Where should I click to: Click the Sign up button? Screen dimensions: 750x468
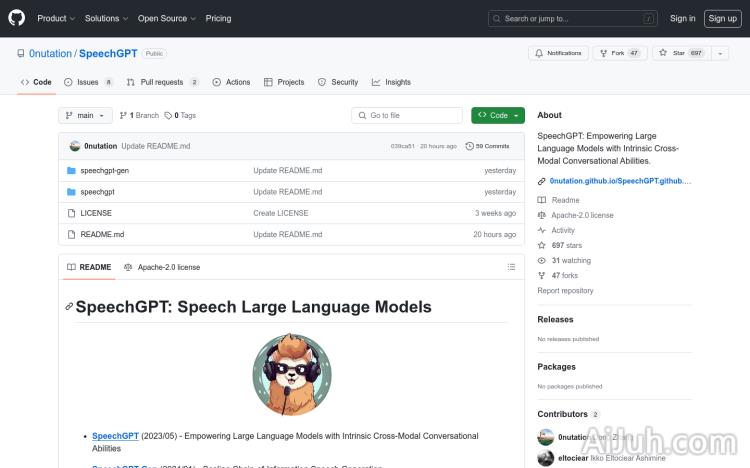[x=721, y=18]
